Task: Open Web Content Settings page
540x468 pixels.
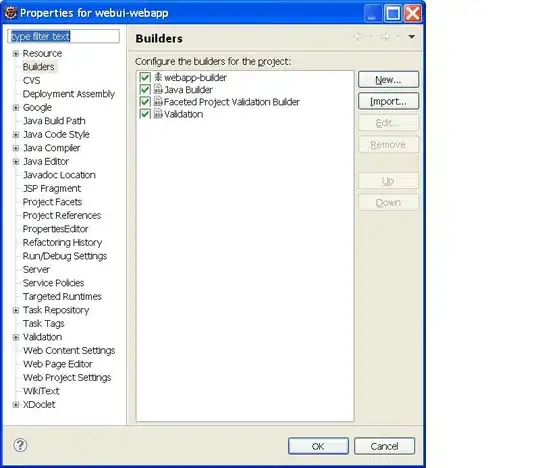Action: (69, 351)
